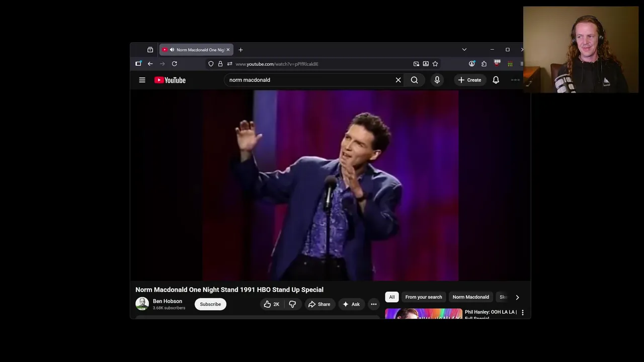The width and height of the screenshot is (644, 362).
Task: Open options for Phil Hanley video
Action: click(522, 313)
